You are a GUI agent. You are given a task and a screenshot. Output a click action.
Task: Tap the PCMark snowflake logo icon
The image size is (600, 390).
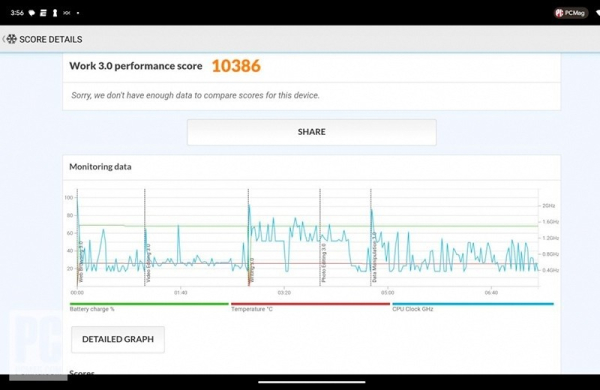click(x=12, y=39)
